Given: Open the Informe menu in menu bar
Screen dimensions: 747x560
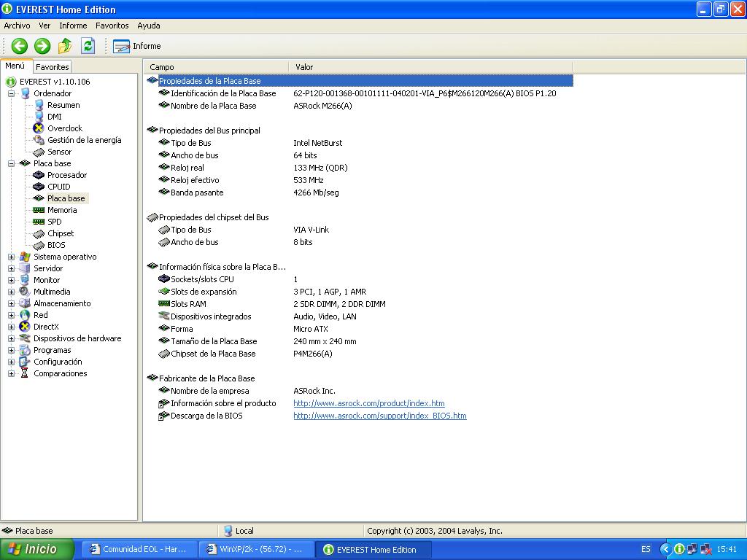Looking at the screenshot, I should click(73, 26).
